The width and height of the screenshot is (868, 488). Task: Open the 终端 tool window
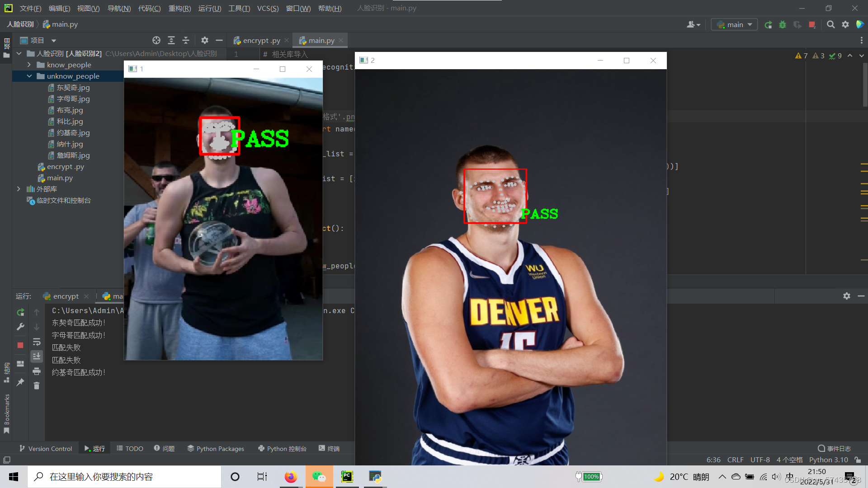click(x=329, y=449)
